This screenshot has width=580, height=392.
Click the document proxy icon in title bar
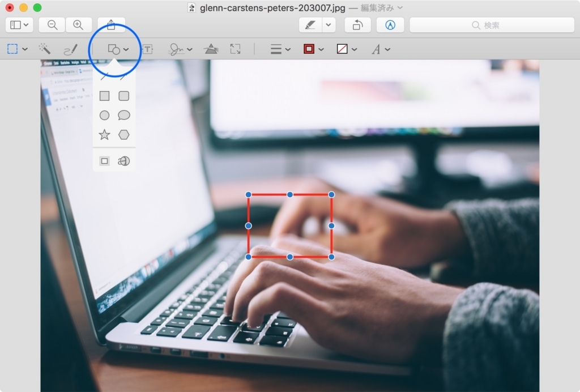(191, 8)
